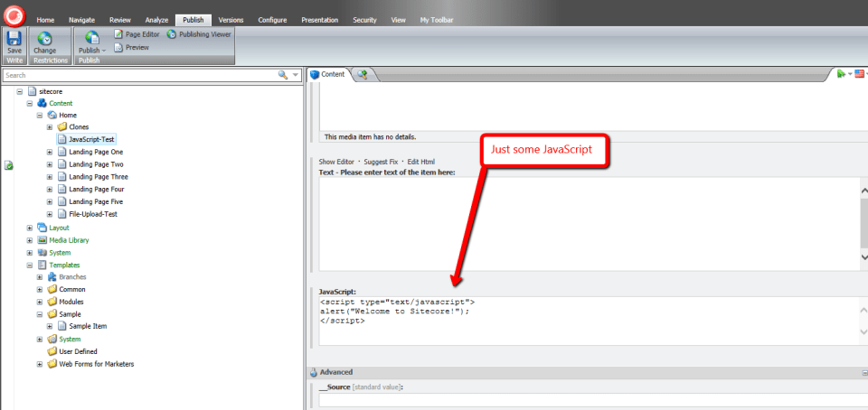This screenshot has width=868, height=410.
Task: Select File-Upload-Test in the content tree
Action: pyautogui.click(x=93, y=214)
